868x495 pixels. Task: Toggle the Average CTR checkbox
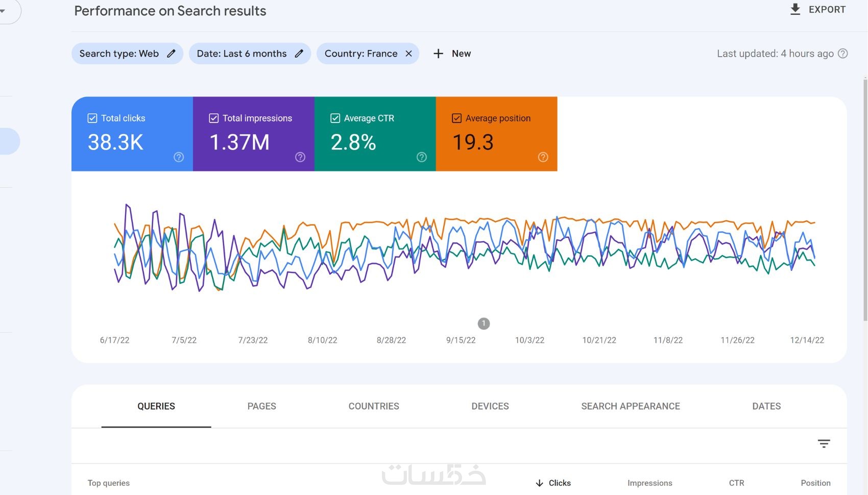pos(335,118)
